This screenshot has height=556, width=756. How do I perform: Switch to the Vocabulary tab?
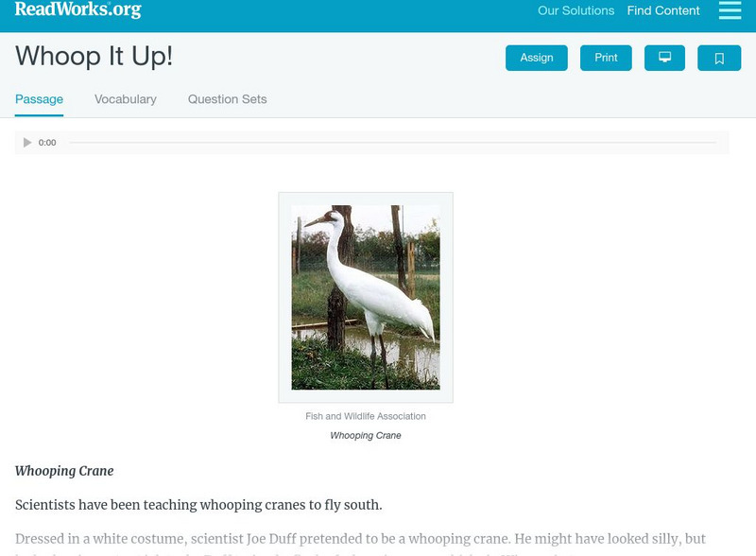(x=126, y=99)
